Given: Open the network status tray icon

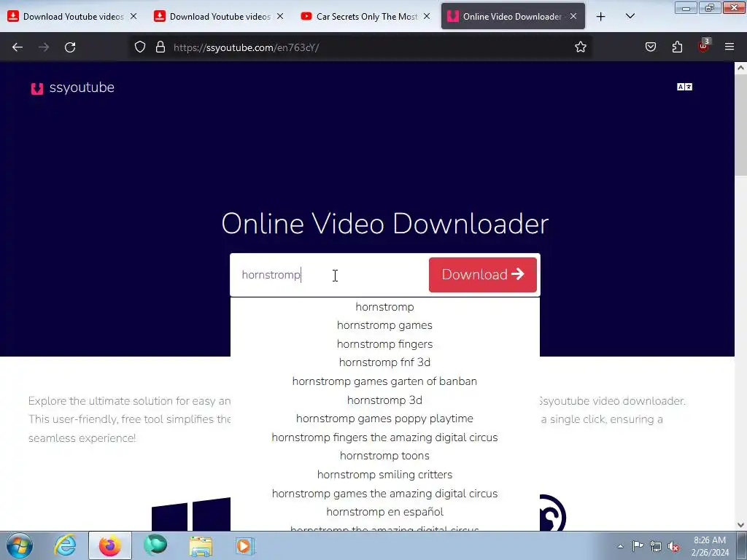Looking at the screenshot, I should click(656, 547).
